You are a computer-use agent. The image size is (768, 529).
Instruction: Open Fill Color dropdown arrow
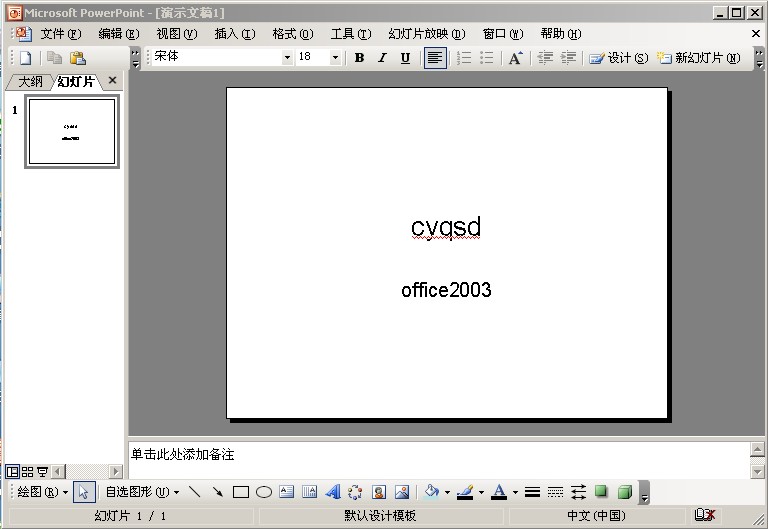click(x=447, y=492)
